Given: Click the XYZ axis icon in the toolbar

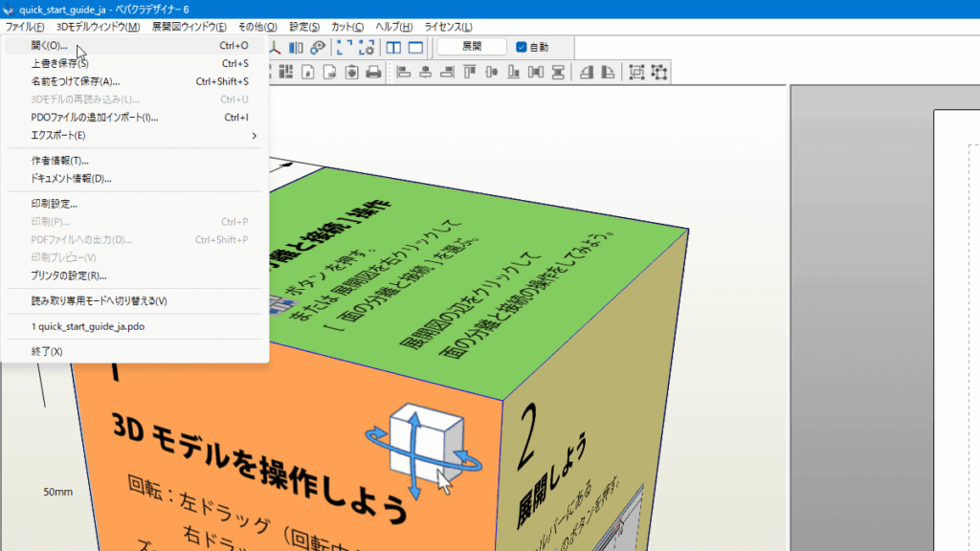Looking at the screenshot, I should (276, 47).
